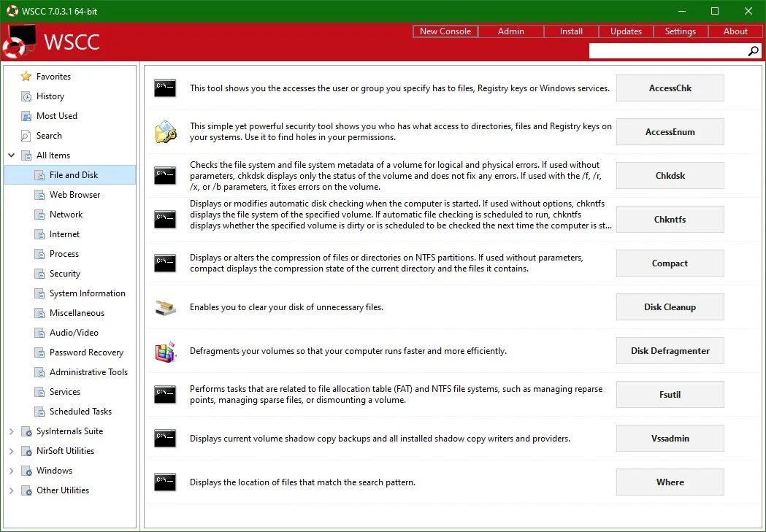Click the Chkntfs button
Viewport: 766px width, 532px height.
pyautogui.click(x=670, y=219)
